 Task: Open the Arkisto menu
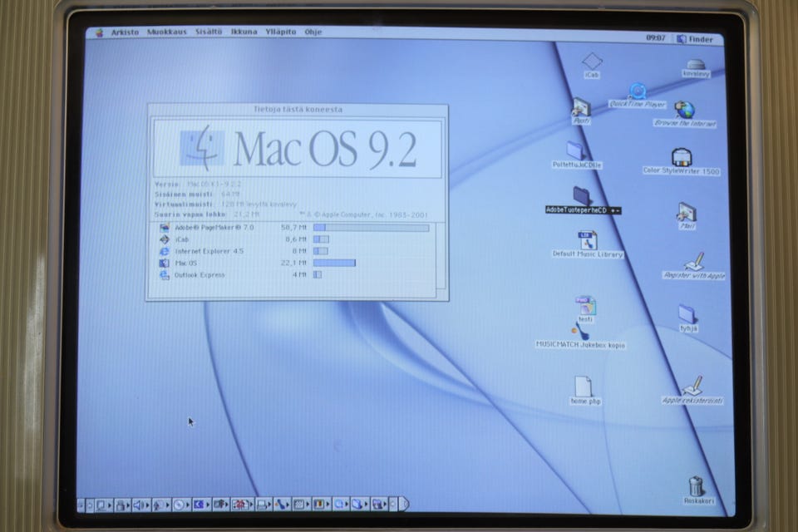tap(125, 32)
